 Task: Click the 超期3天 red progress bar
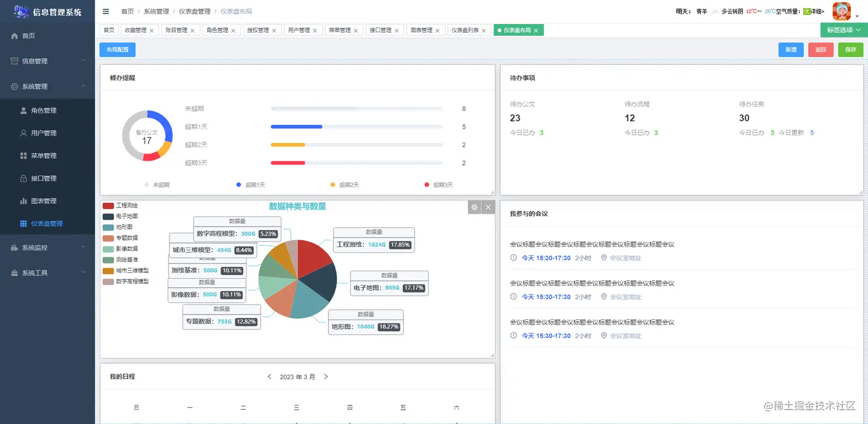click(x=288, y=163)
